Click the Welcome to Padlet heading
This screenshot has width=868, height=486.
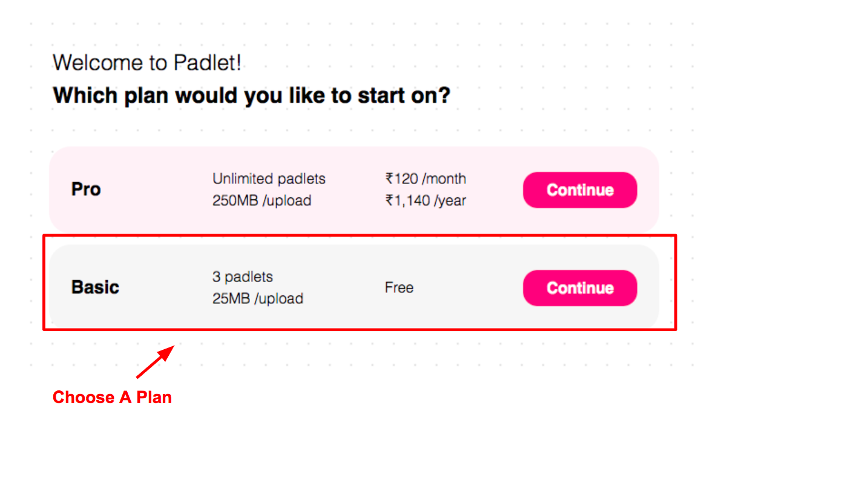click(147, 62)
